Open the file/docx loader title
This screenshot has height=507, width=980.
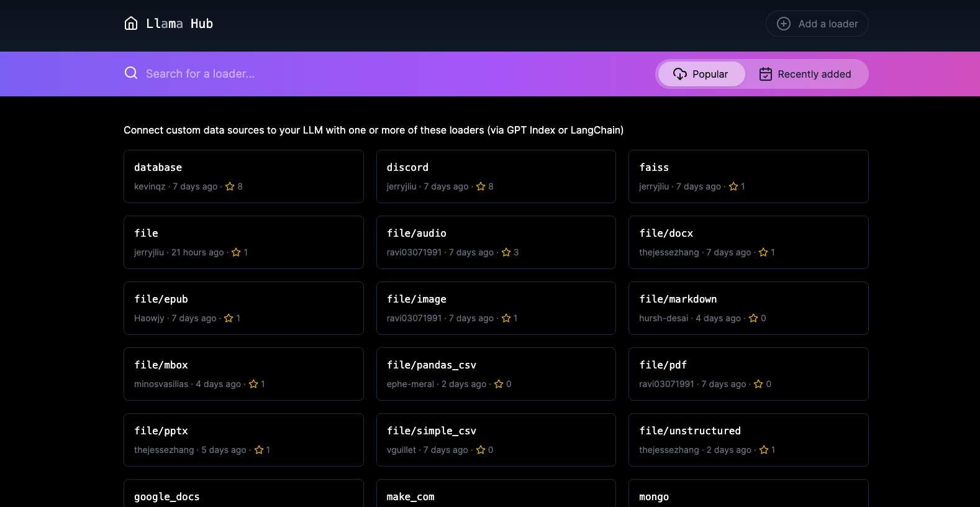666,233
